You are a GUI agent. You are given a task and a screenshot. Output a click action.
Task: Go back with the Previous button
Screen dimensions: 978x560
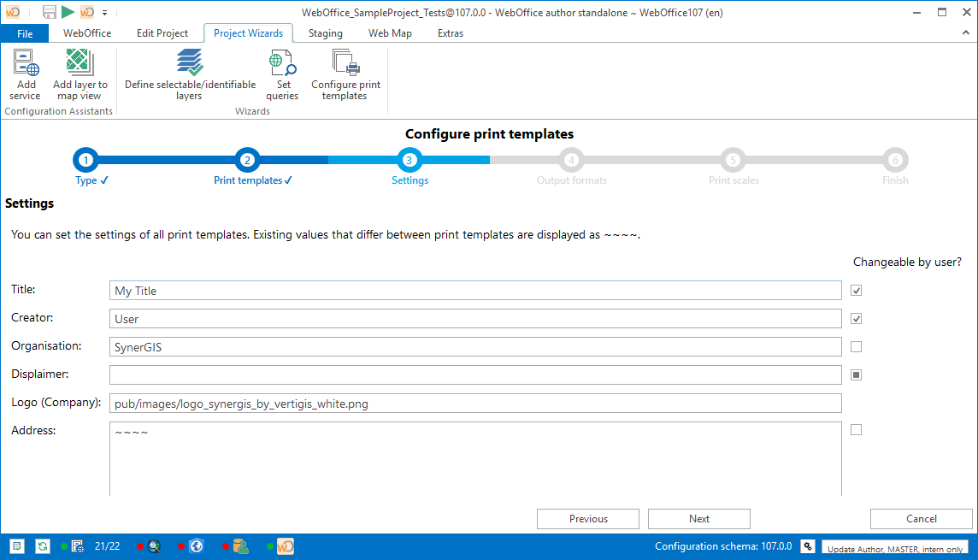coord(588,519)
